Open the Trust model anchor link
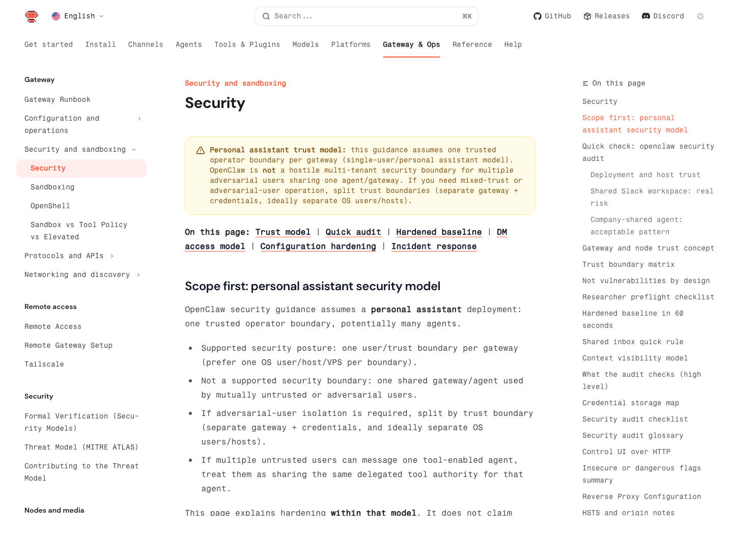The width and height of the screenshot is (733, 560). pyautogui.click(x=283, y=232)
